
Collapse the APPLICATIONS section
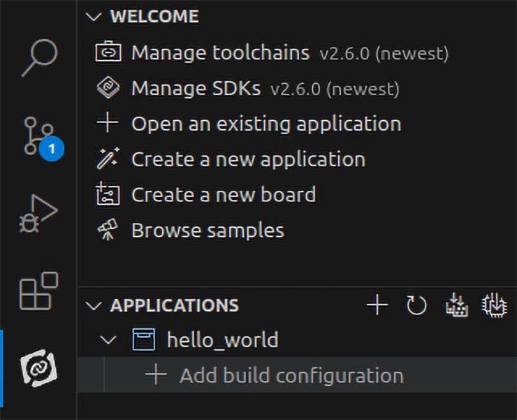click(x=93, y=306)
